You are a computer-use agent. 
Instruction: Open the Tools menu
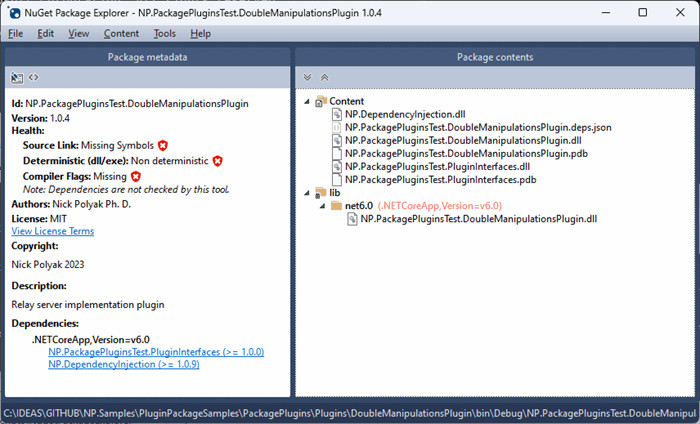[x=165, y=33]
